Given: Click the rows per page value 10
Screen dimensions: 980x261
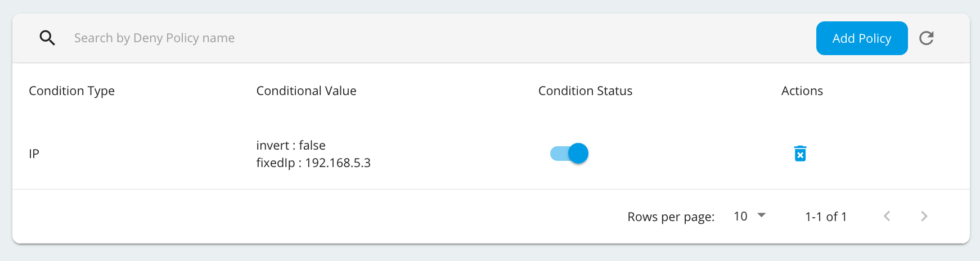Looking at the screenshot, I should (740, 217).
